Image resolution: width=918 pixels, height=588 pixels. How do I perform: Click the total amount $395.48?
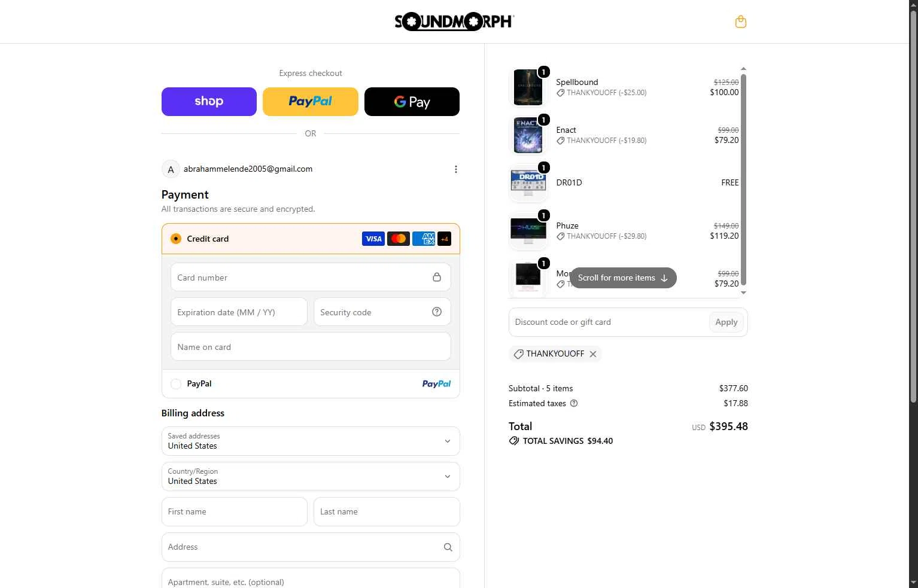coord(728,426)
